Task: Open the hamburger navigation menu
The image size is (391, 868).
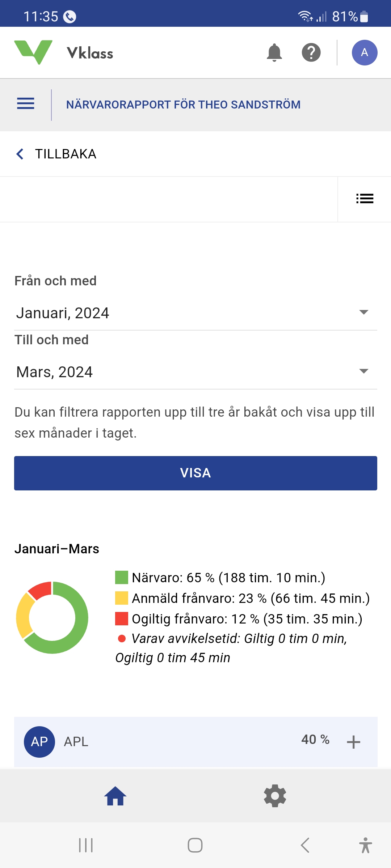Action: (x=26, y=104)
